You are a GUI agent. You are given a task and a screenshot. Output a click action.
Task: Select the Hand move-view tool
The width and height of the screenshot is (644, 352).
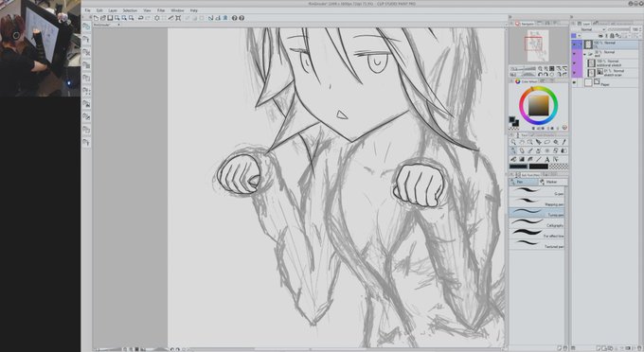tap(522, 142)
